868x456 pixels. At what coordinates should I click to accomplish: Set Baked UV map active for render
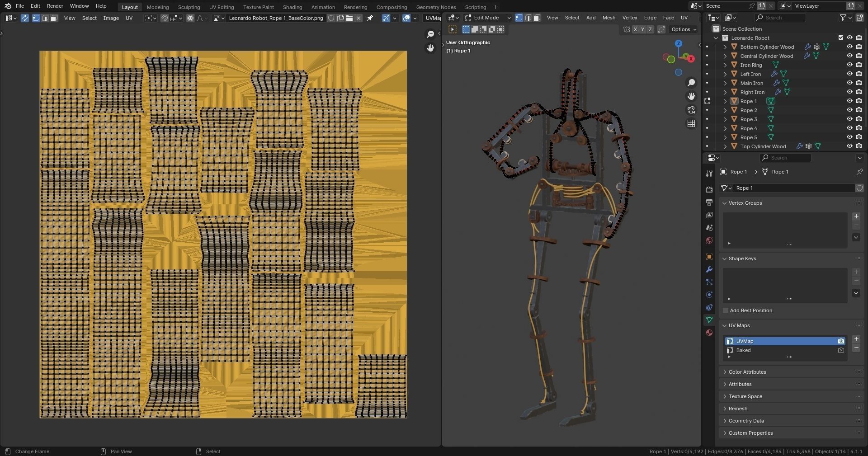(841, 350)
